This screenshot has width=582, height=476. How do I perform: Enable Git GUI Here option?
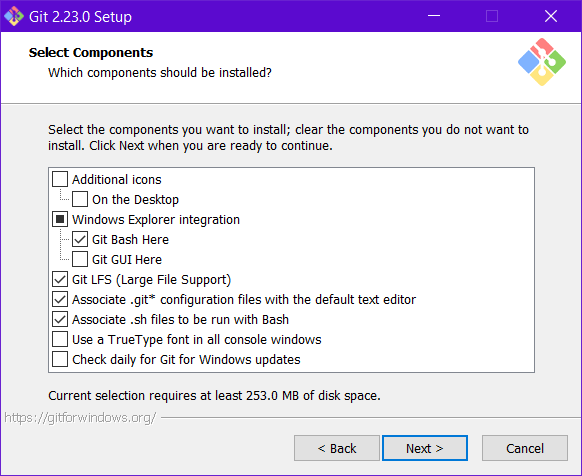pos(80,259)
